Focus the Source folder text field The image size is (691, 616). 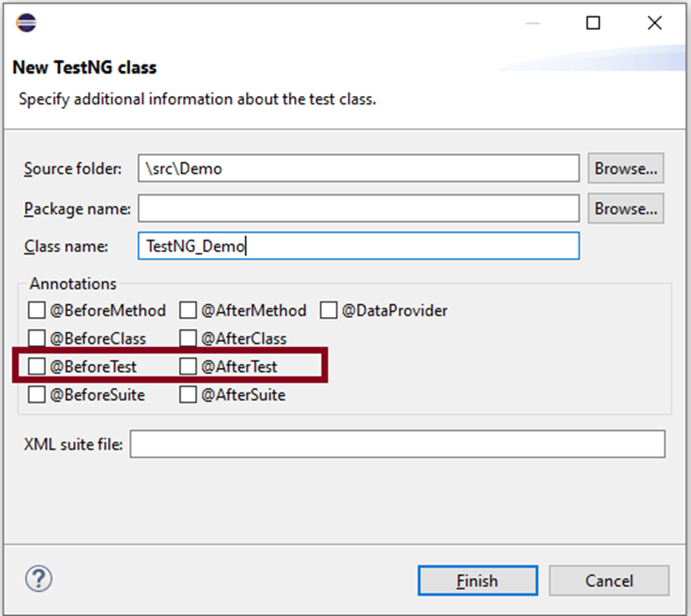(358, 169)
